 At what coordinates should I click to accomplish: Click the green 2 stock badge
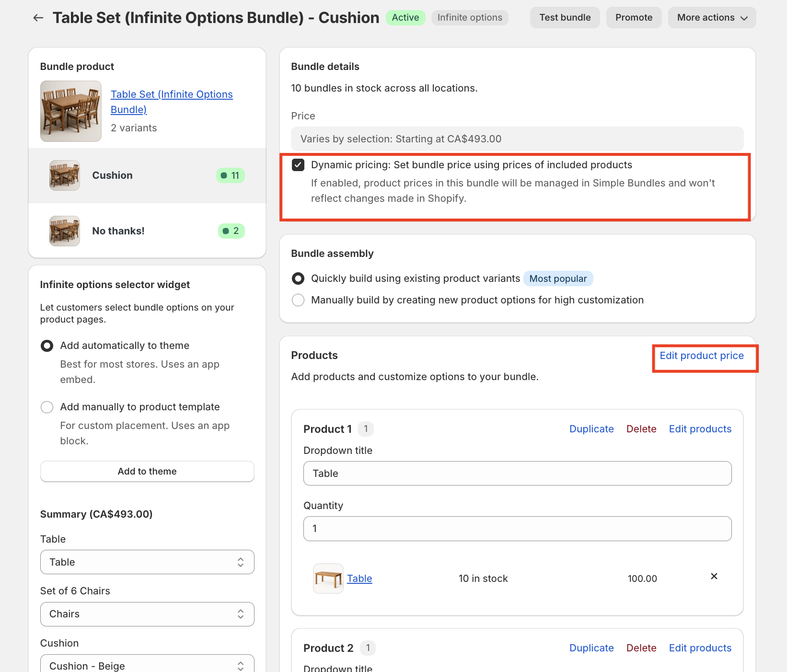tap(231, 231)
